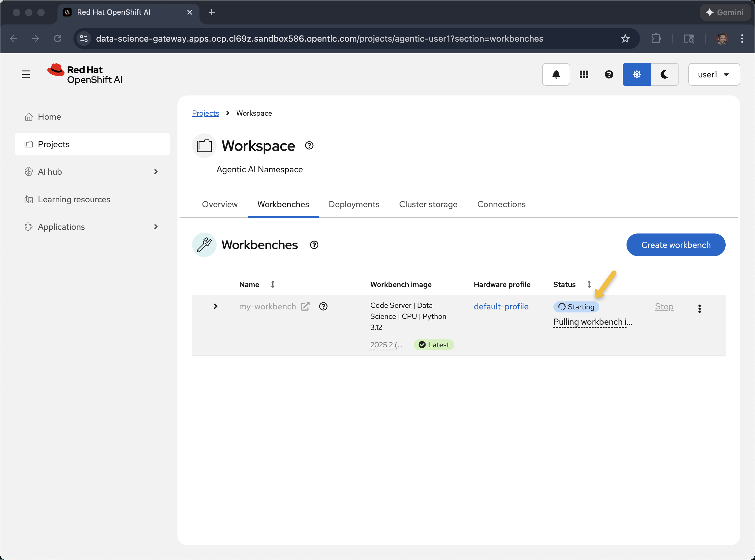Toggle the hamburger navigation menu
The image size is (755, 560).
[26, 74]
